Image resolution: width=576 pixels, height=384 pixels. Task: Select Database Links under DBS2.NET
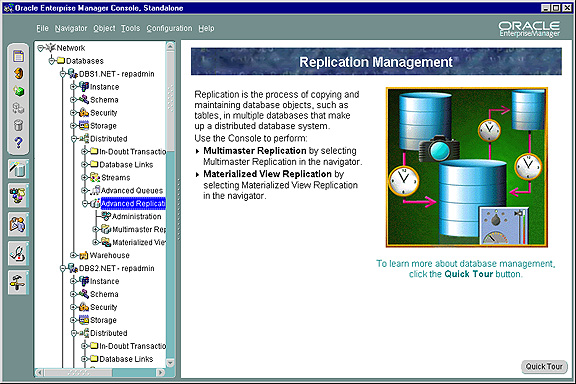click(126, 359)
